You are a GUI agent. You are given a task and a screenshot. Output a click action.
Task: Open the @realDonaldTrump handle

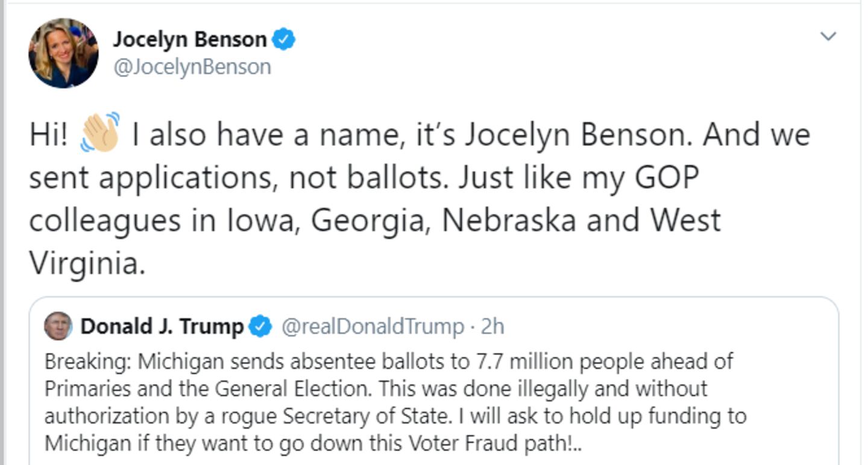372,326
